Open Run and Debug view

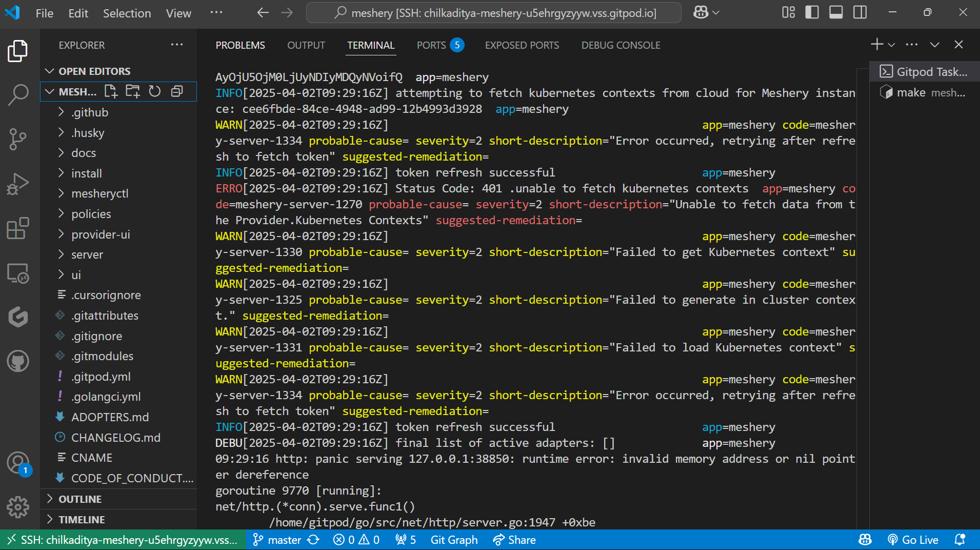pyautogui.click(x=18, y=184)
